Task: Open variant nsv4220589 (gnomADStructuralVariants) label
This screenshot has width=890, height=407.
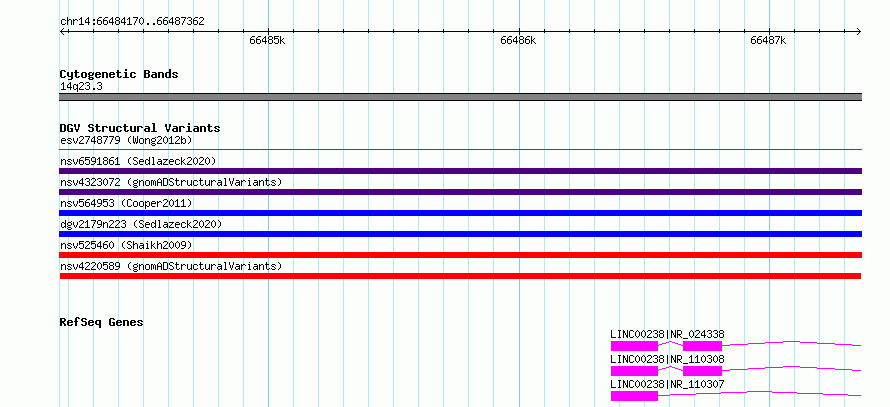Action: 171,266
